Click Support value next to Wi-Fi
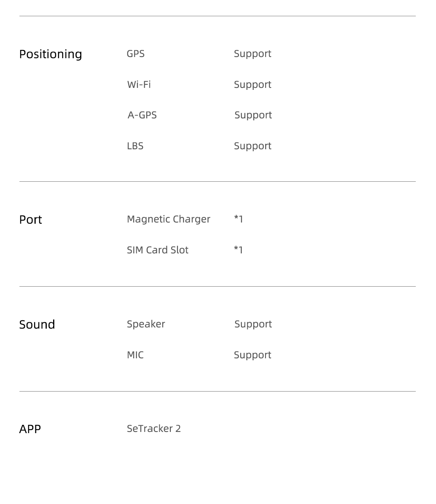The image size is (436, 504). point(252,85)
